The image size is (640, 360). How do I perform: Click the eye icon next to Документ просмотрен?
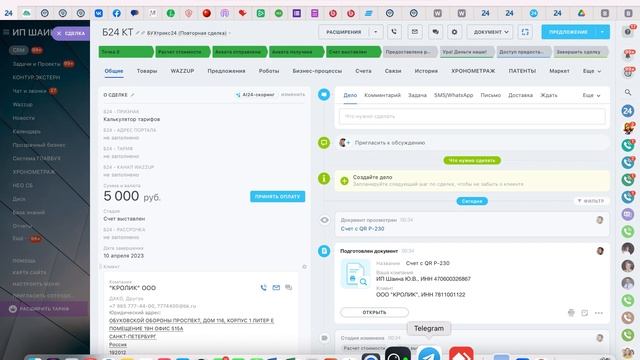pos(324,220)
